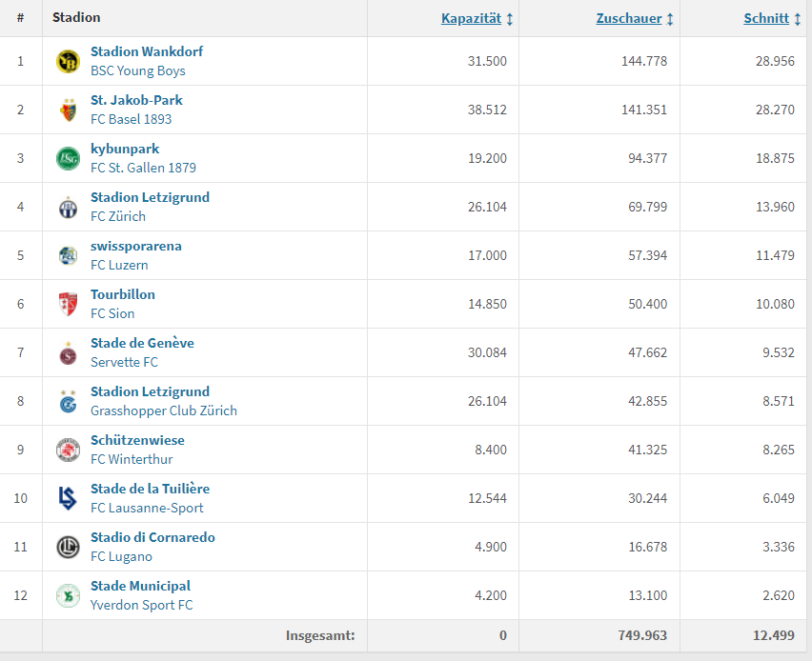Click the Stadion column header
The height and width of the screenshot is (661, 812).
tap(76, 17)
